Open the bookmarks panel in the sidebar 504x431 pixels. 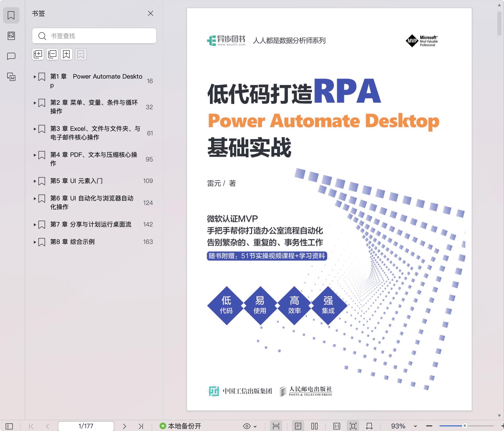pyautogui.click(x=11, y=15)
